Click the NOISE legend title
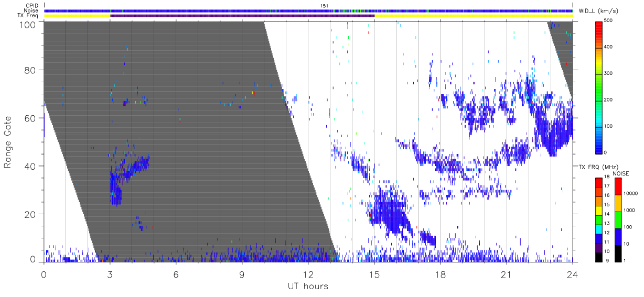Screen dimensions: 644x297 [x=621, y=173]
